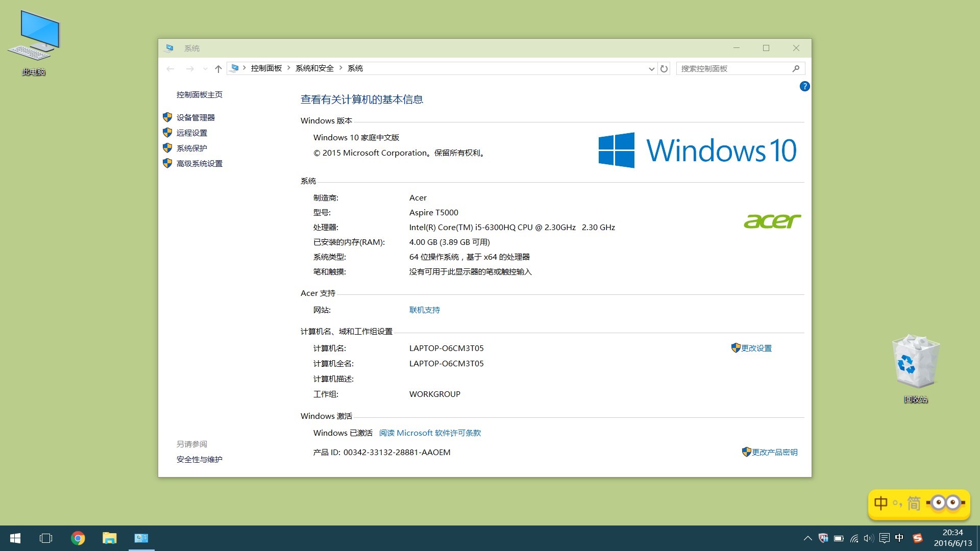Click the shield icon beside 设备管理器

coord(167,117)
